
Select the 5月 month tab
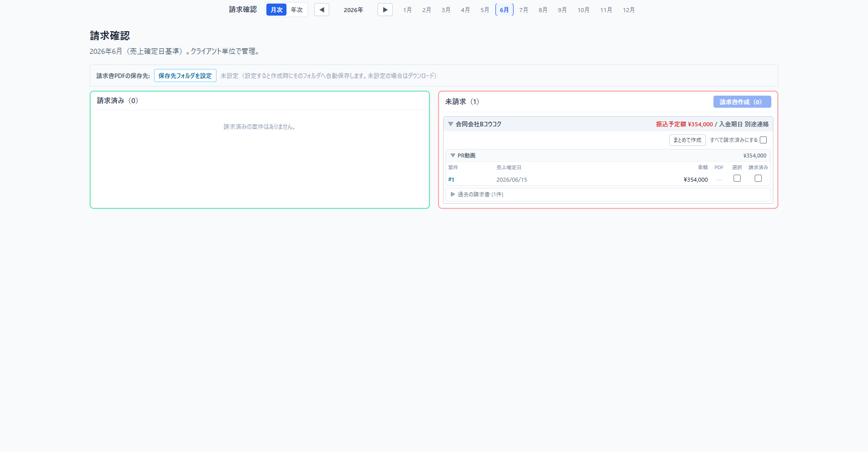pyautogui.click(x=485, y=10)
